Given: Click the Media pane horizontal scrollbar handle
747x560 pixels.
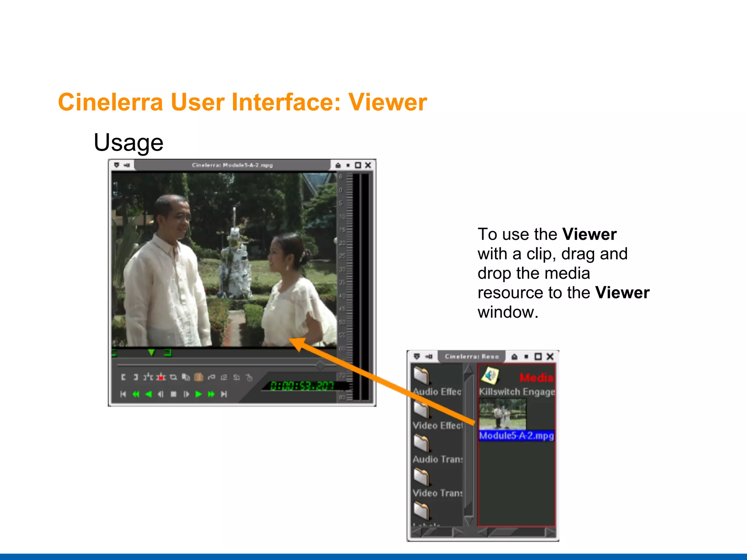Looking at the screenshot, I should tap(503, 532).
